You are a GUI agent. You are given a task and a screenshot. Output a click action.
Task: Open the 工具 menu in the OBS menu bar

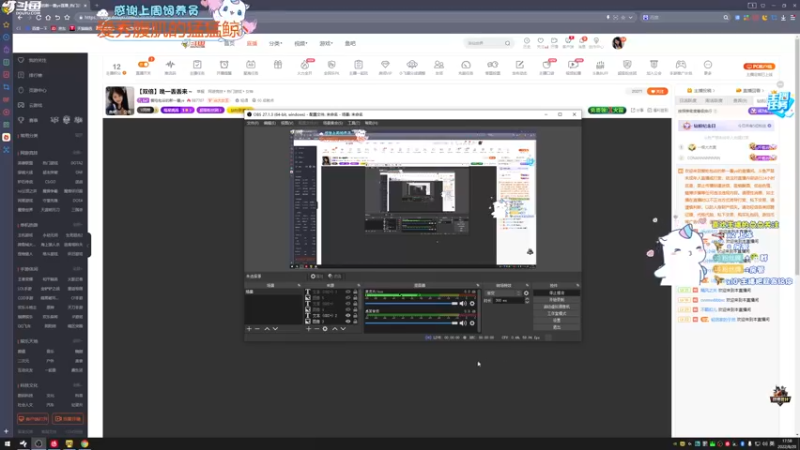pos(354,123)
